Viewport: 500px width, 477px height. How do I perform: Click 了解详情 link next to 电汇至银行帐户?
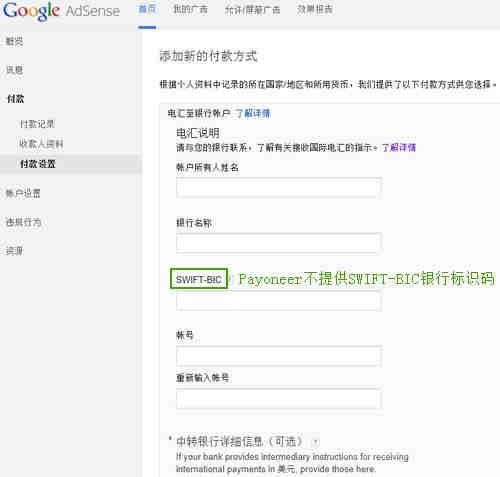(x=253, y=114)
